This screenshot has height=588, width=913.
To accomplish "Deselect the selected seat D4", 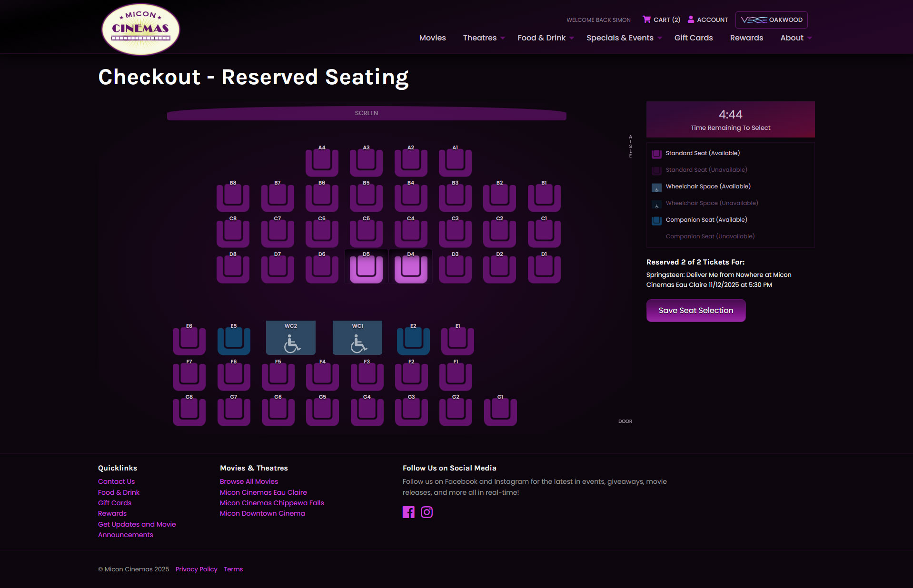I will pos(411,268).
